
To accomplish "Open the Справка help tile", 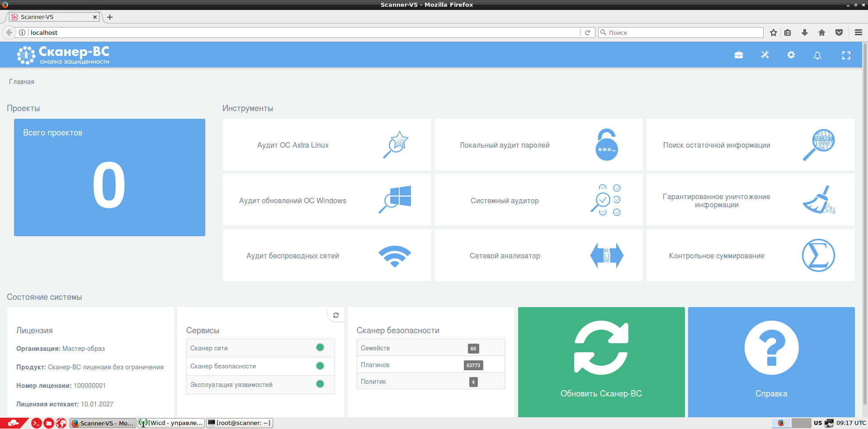I will (x=771, y=362).
